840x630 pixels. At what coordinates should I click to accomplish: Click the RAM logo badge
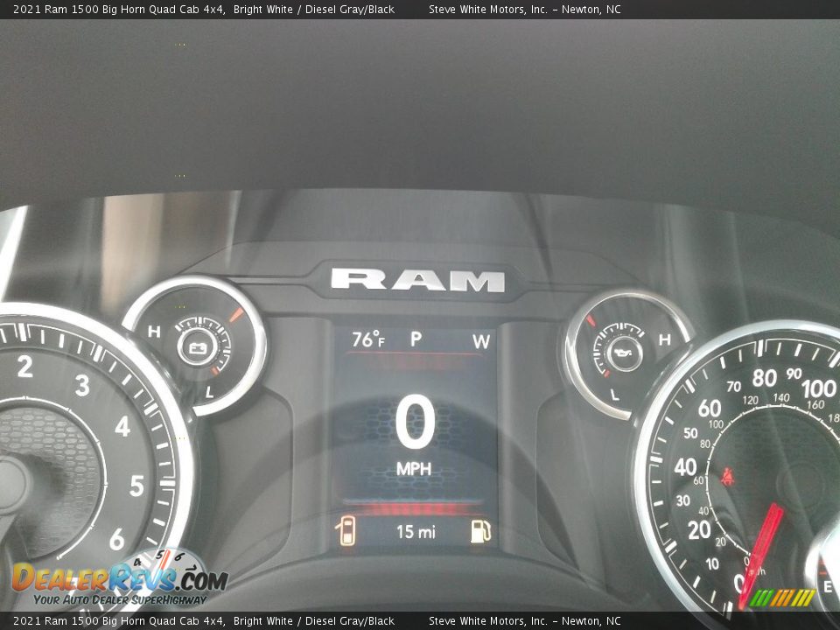pos(417,280)
